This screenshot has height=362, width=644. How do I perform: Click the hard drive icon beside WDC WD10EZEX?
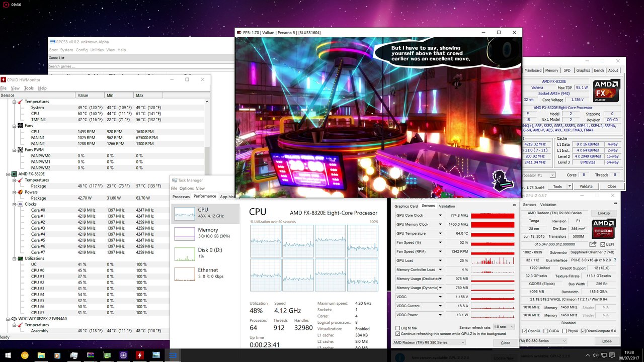click(14, 319)
